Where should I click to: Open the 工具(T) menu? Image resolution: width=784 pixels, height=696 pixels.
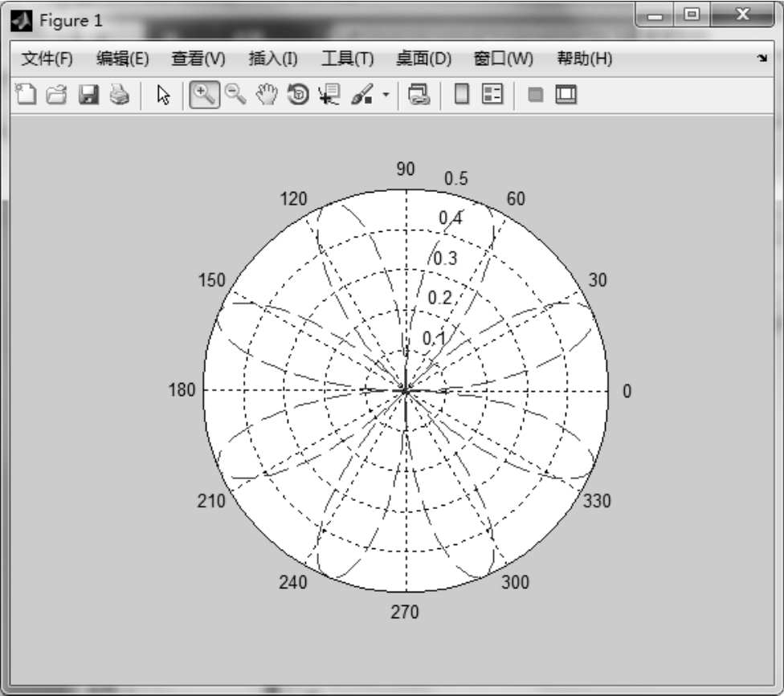[x=347, y=59]
